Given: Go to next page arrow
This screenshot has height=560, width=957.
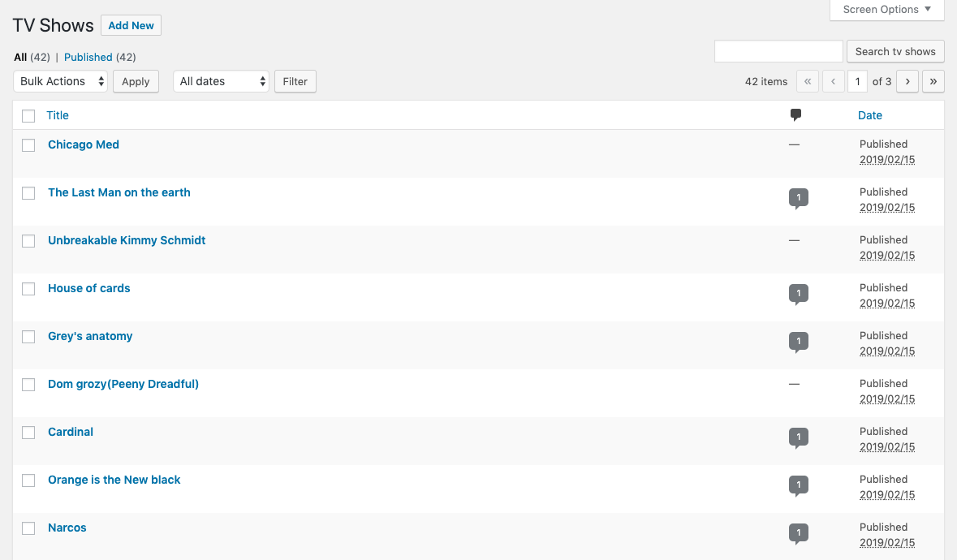Looking at the screenshot, I should (x=907, y=81).
